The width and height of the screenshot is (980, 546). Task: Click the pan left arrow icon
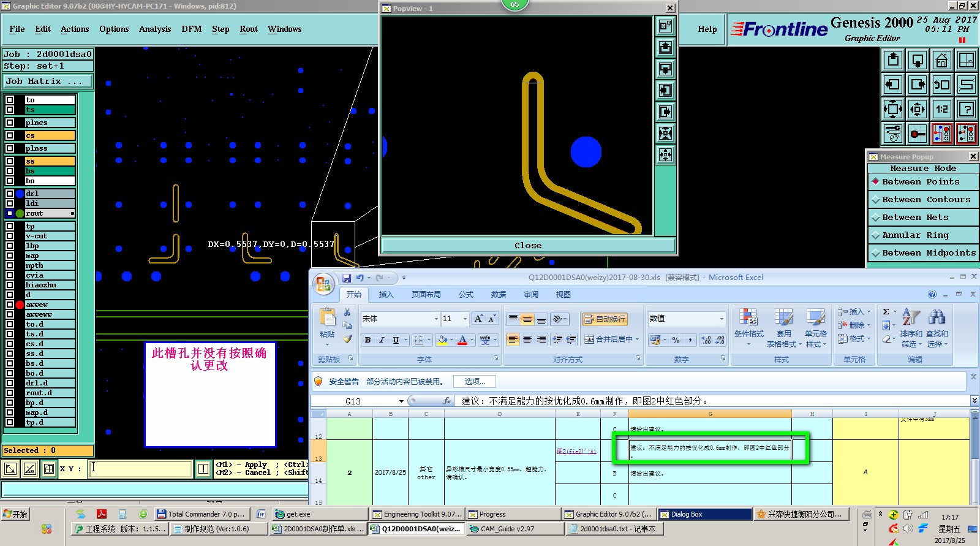point(893,85)
